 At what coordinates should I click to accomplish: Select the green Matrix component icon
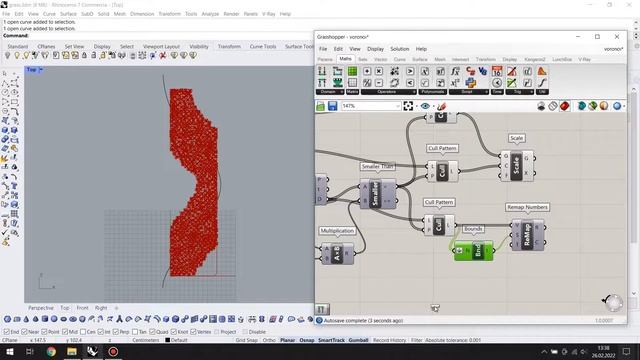pyautogui.click(x=352, y=71)
